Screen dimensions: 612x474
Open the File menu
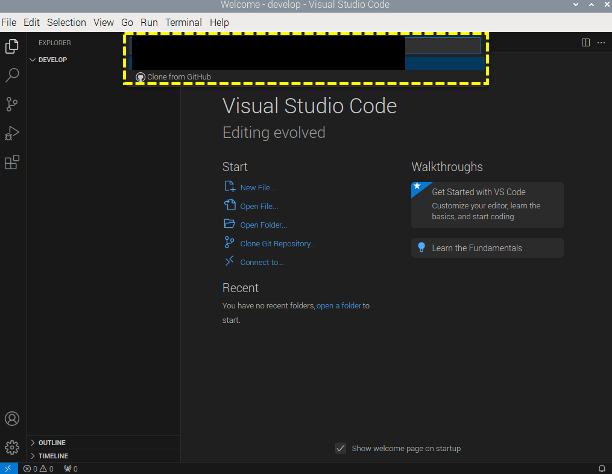9,23
